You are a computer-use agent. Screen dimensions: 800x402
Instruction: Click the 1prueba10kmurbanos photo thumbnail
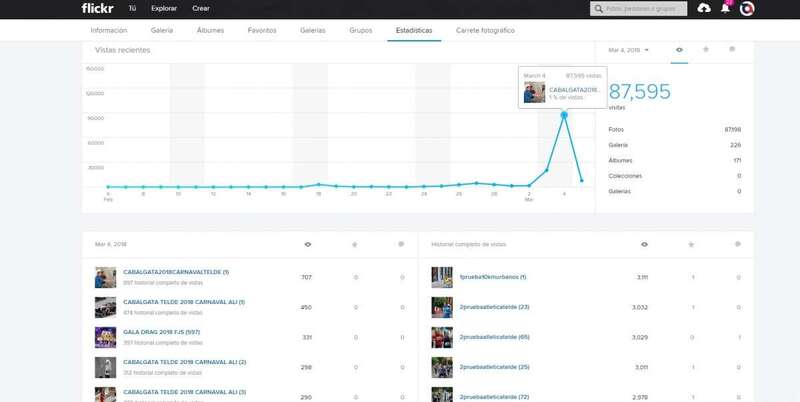click(x=441, y=277)
